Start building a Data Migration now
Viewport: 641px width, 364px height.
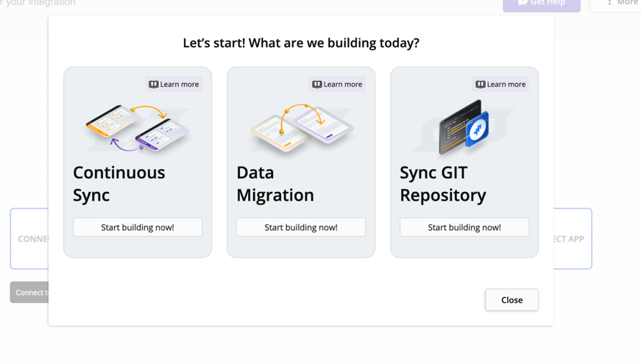(x=301, y=227)
